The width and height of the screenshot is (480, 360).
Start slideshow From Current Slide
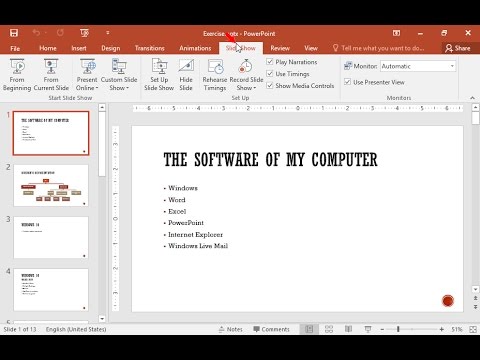point(51,75)
